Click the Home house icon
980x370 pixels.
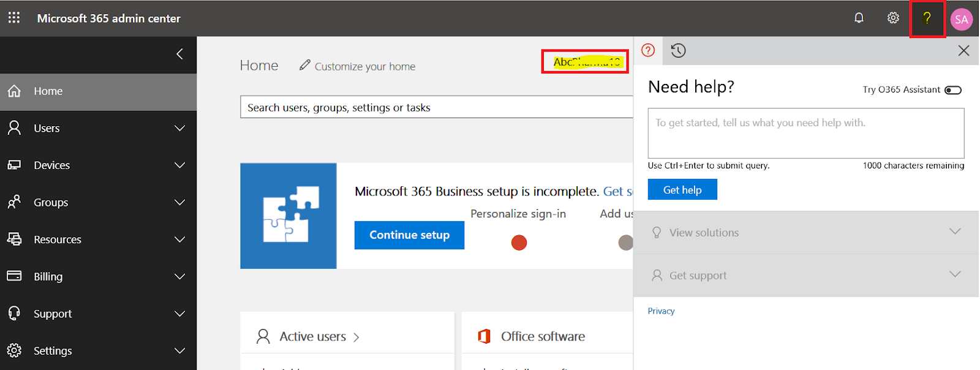[x=14, y=91]
